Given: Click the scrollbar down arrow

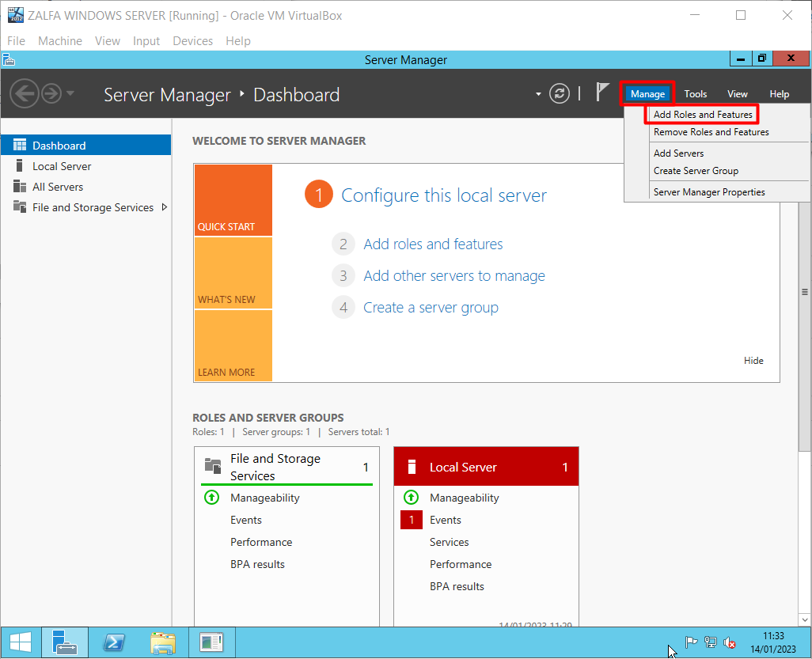Looking at the screenshot, I should [804, 619].
